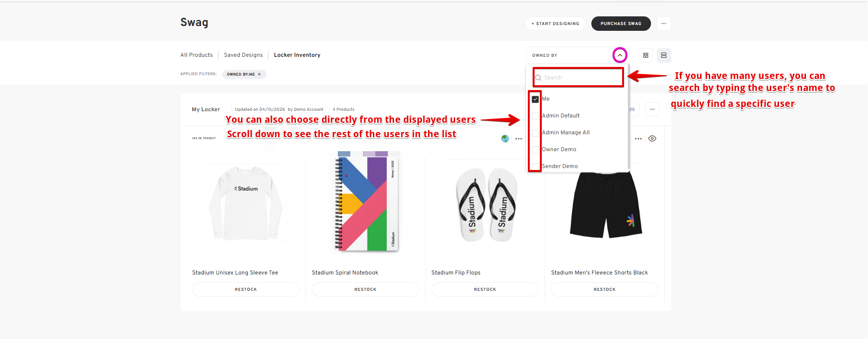This screenshot has width=868, height=339.
Task: Open the Swag page more options menu
Action: pos(664,24)
